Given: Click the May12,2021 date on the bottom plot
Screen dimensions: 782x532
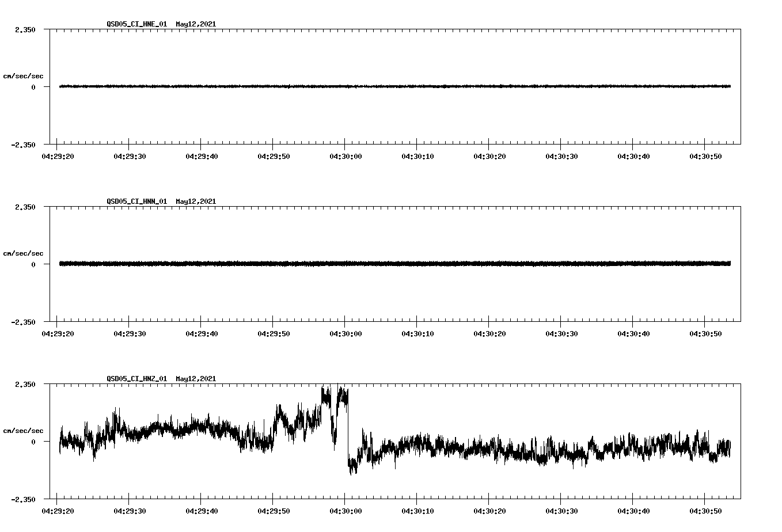Looking at the screenshot, I should click(x=195, y=379).
